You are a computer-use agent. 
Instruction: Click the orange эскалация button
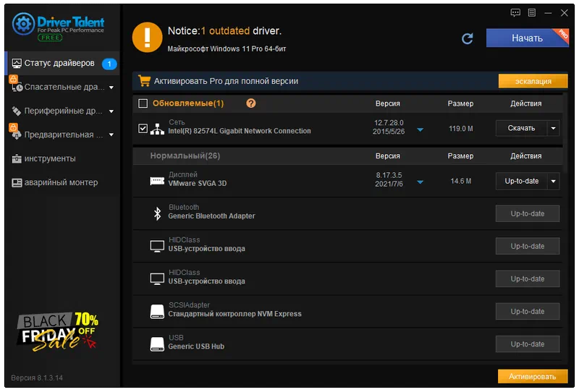[533, 81]
